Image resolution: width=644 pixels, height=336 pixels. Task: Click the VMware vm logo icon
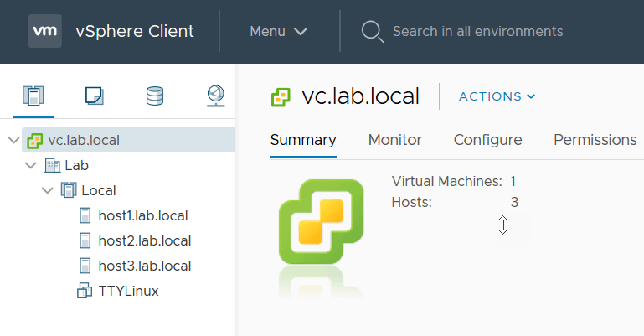click(x=45, y=31)
